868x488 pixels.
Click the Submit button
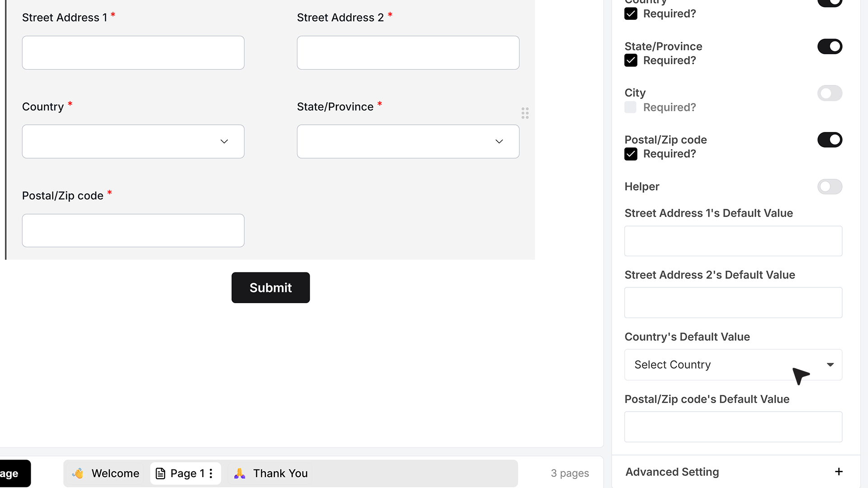point(270,287)
